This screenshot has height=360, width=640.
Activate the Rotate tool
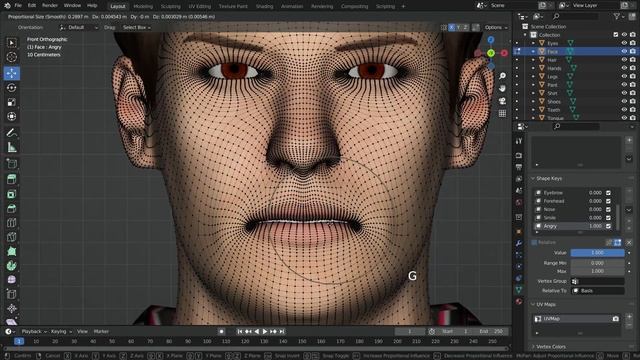11,88
